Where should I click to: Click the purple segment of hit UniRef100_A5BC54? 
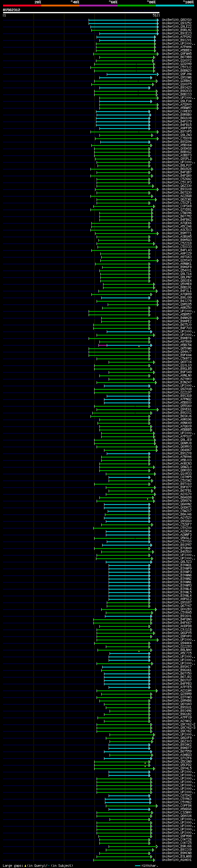[103, 345]
